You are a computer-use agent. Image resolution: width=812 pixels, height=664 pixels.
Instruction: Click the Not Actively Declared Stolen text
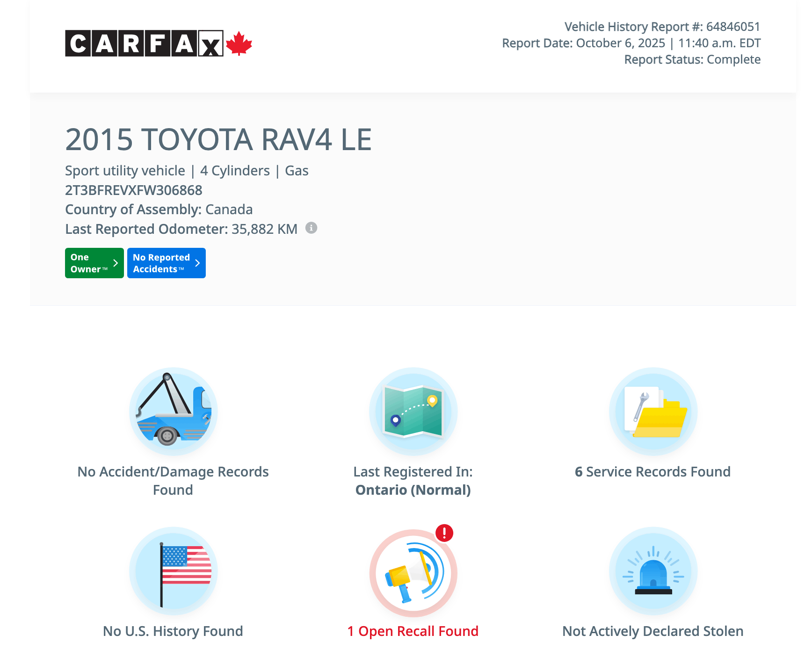(652, 631)
